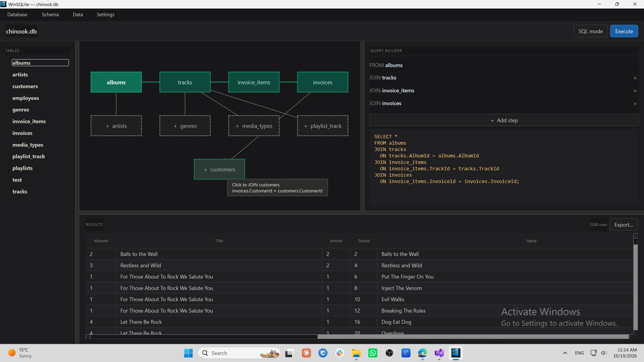Remove the JOIN invoices step
This screenshot has width=644, height=362.
pos(635,104)
